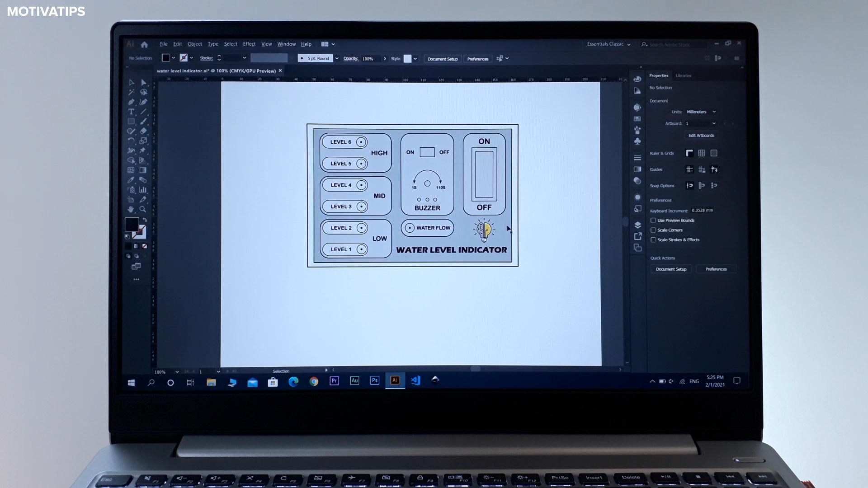This screenshot has height=488, width=868.
Task: Select the Eyedropper tool
Action: coord(131,180)
